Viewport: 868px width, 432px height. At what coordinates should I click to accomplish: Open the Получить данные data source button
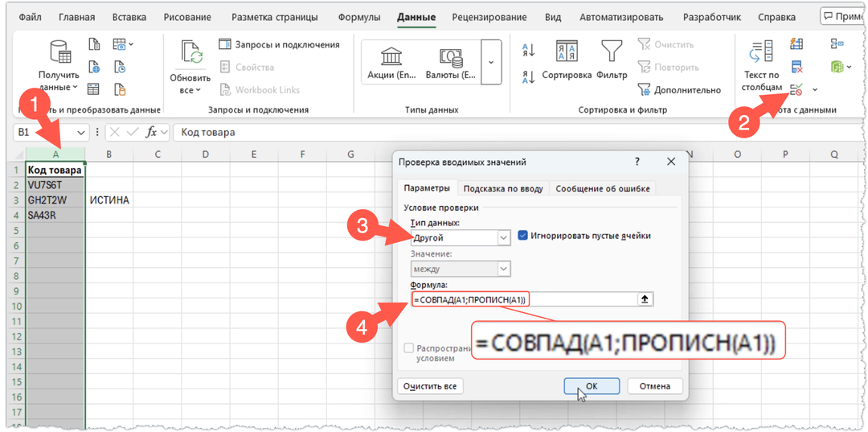59,65
